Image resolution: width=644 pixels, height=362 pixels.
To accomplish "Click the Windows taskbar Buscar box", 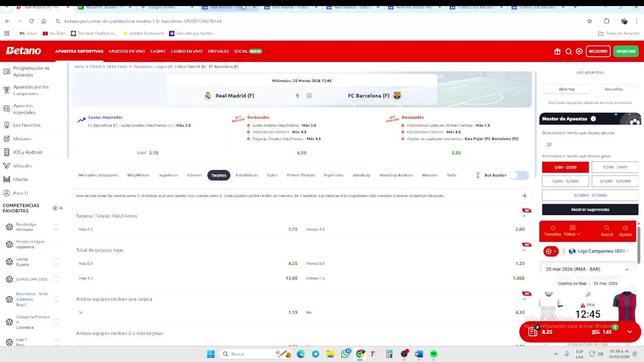I will coord(255,354).
